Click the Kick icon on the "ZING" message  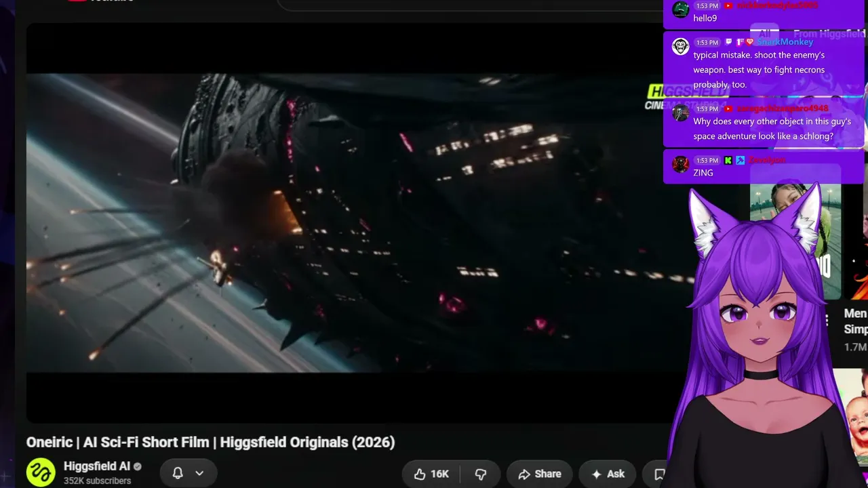728,161
